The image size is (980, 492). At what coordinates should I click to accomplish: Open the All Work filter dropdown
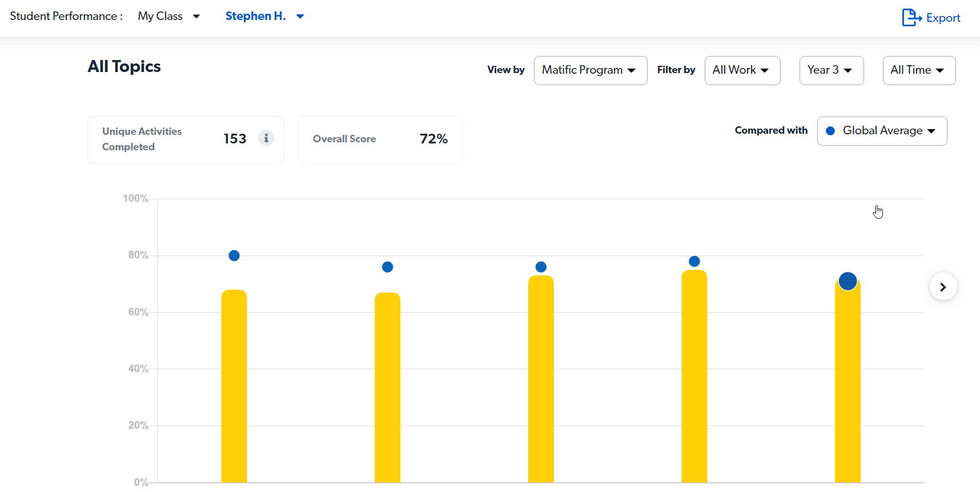coord(742,70)
